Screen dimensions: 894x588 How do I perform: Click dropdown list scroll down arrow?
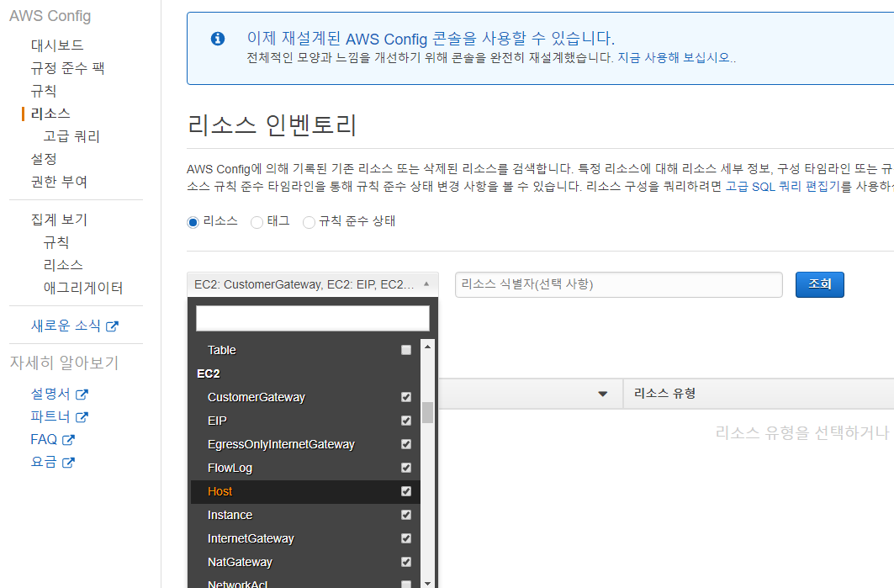pos(427,584)
